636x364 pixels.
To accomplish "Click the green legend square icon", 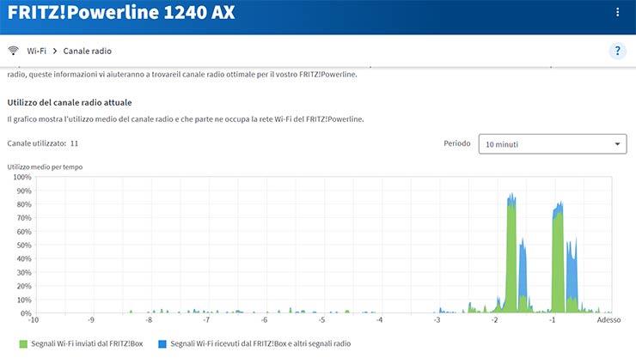I will tap(23, 343).
